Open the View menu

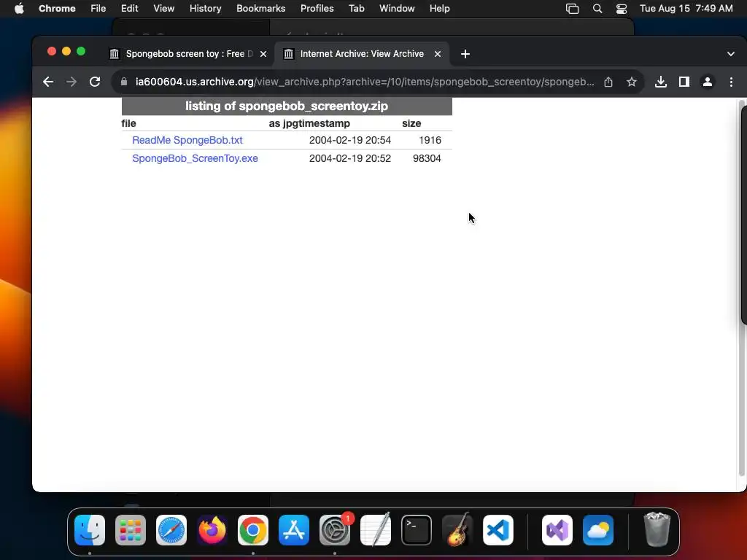click(163, 9)
